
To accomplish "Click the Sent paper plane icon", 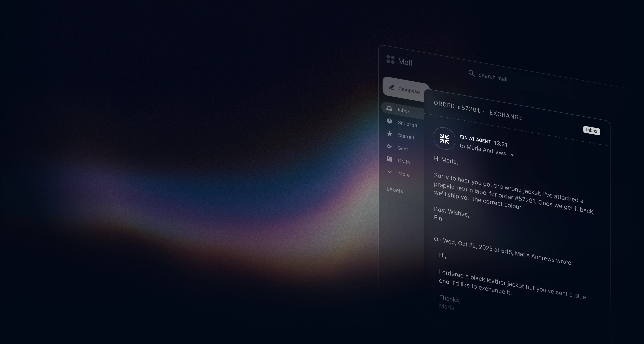I will (x=389, y=146).
